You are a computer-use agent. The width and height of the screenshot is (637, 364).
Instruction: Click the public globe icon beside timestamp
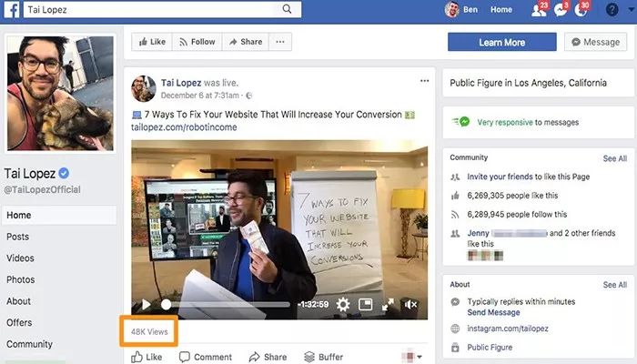(x=249, y=96)
